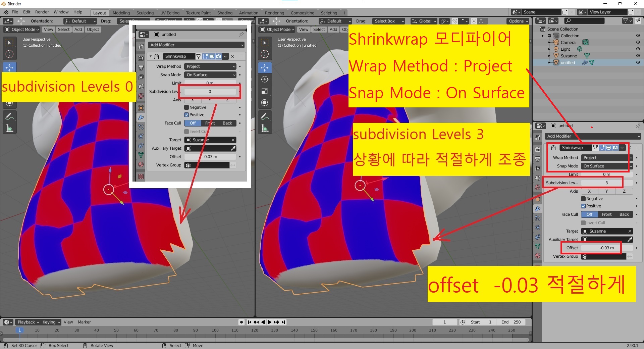644x349 pixels.
Task: Create new collection in Outliner header
Action: point(638,21)
